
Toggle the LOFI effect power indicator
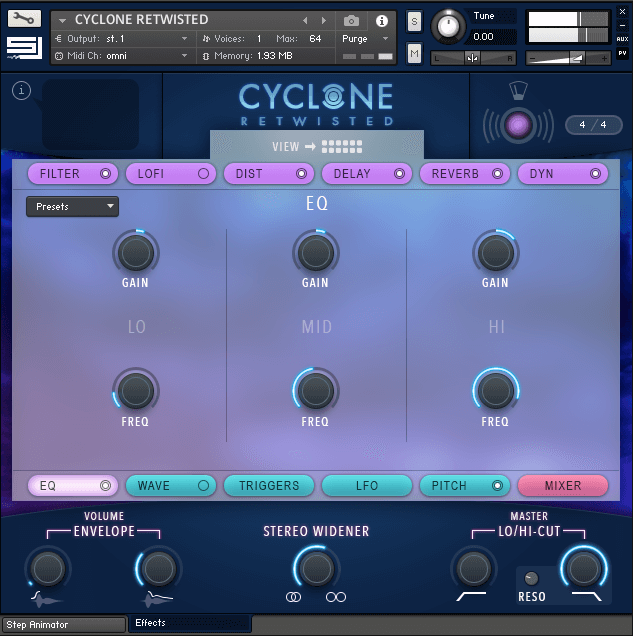click(x=203, y=174)
